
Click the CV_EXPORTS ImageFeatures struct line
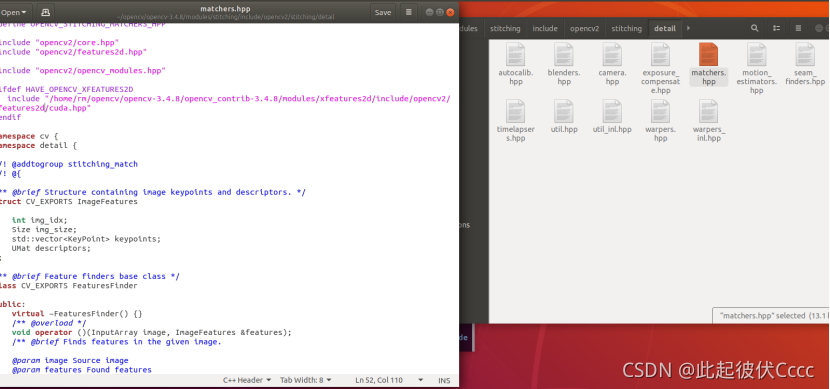[69, 202]
